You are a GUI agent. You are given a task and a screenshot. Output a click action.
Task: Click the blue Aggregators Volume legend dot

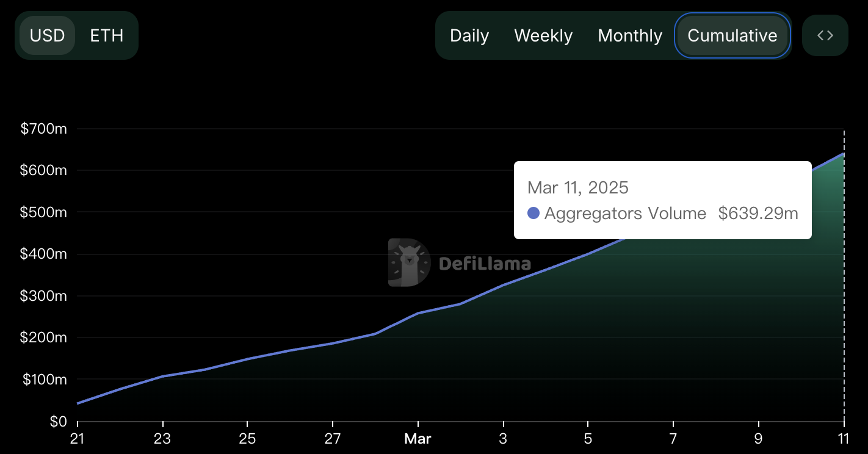(x=533, y=214)
